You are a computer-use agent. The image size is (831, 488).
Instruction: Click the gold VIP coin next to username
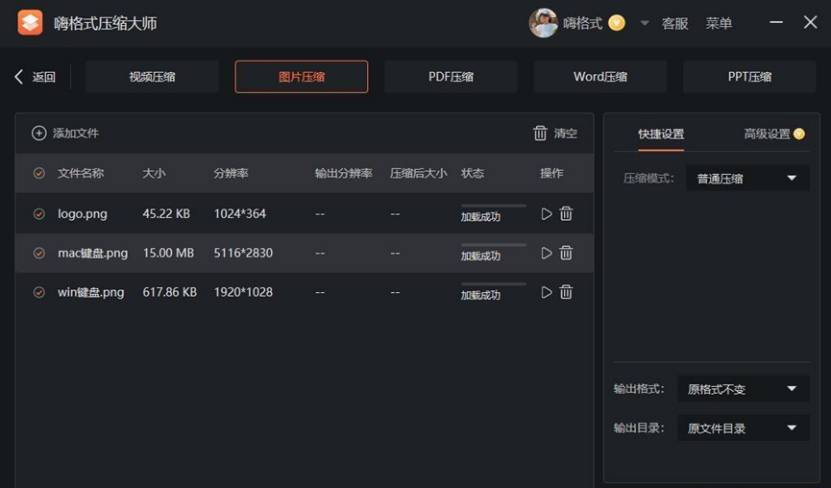pos(616,23)
